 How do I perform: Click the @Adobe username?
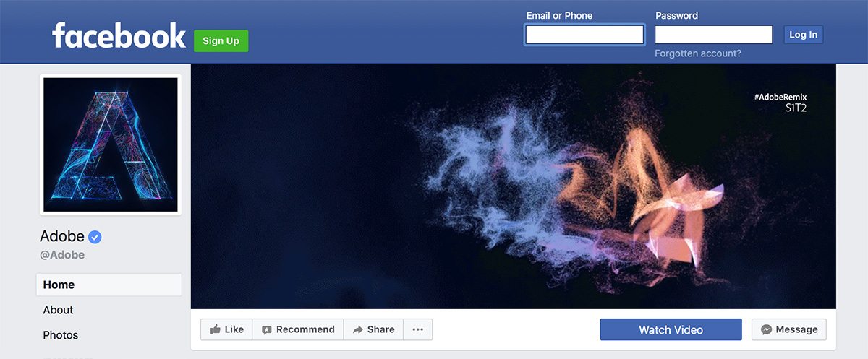pyautogui.click(x=62, y=255)
